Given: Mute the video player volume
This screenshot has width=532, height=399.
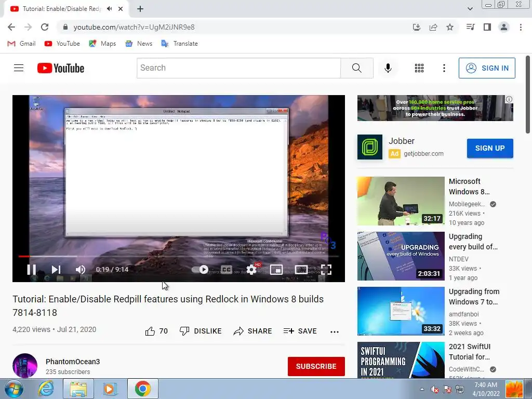Looking at the screenshot, I should pos(81,270).
